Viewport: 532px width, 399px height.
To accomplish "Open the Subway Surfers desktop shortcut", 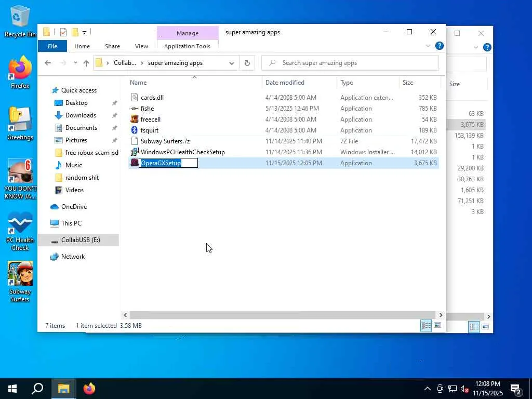I will [20, 282].
